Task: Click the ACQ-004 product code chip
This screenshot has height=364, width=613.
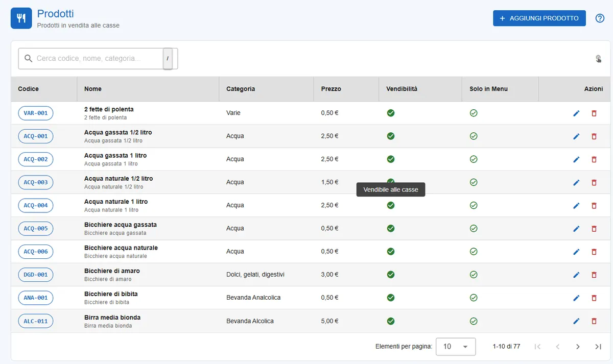Action: point(36,205)
